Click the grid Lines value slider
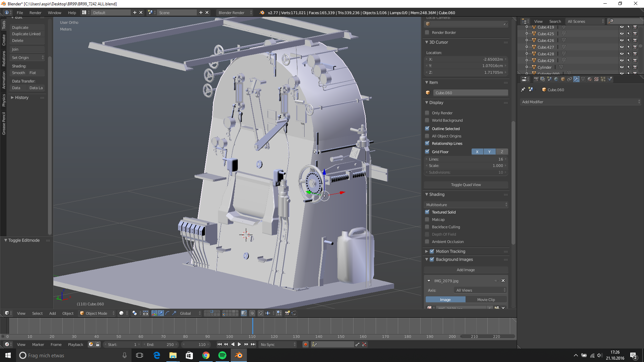 [466, 159]
